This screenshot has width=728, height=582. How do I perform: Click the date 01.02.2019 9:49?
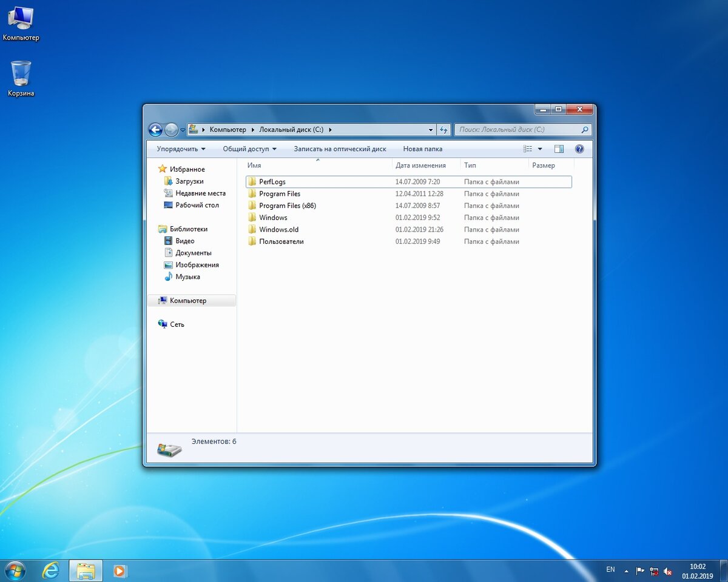pyautogui.click(x=417, y=241)
